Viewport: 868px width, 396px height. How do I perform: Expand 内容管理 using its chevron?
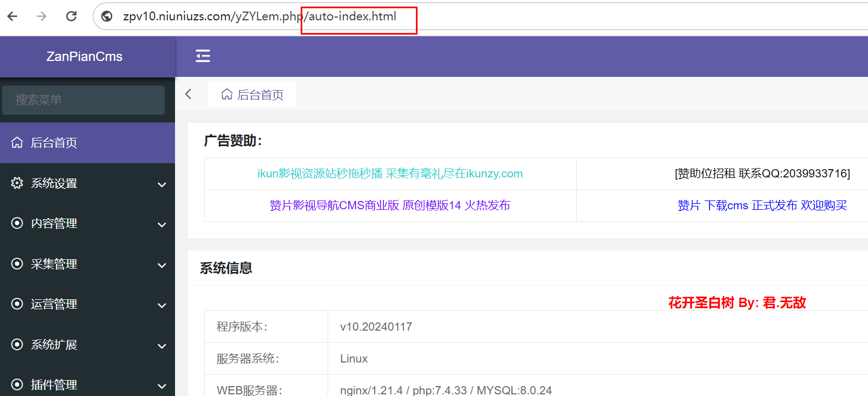point(162,225)
